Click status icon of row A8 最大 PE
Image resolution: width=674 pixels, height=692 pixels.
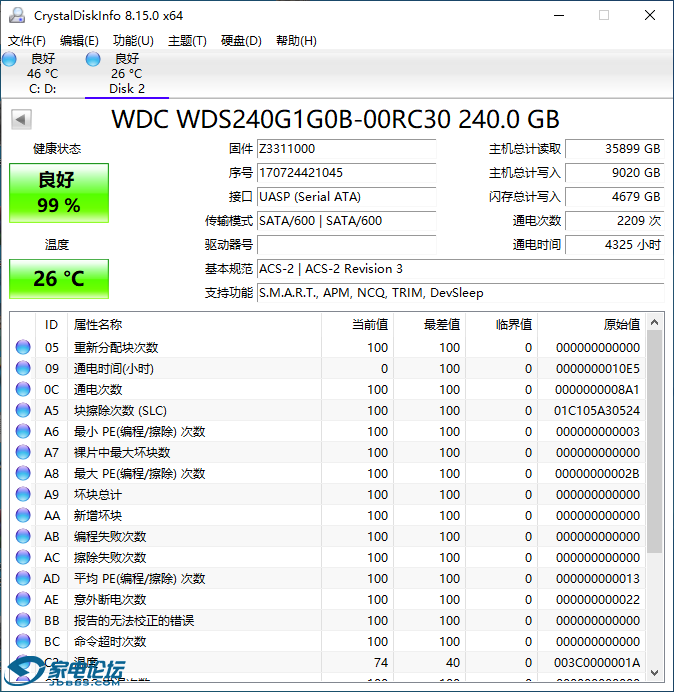[23, 474]
